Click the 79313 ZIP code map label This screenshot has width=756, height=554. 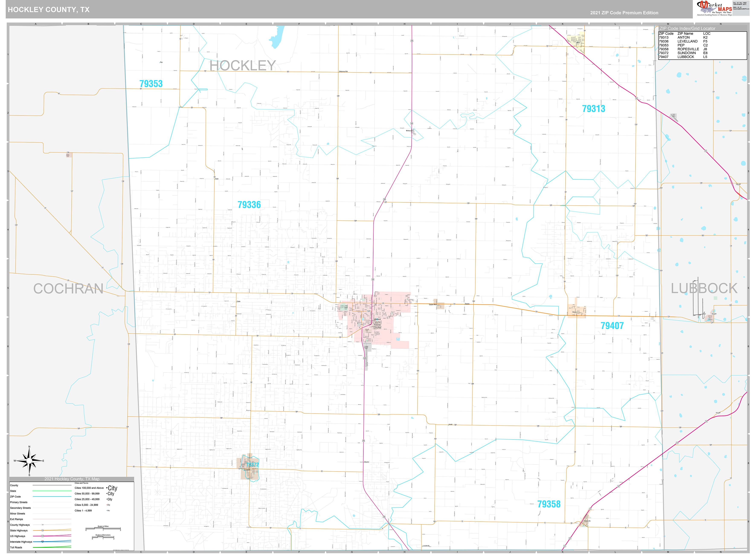point(593,109)
